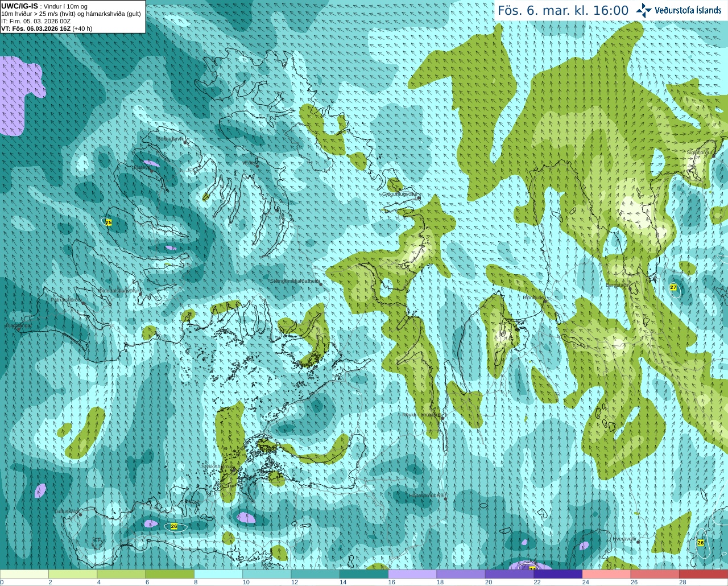Click the Reykir í Hrútafirði station label

click(x=421, y=415)
